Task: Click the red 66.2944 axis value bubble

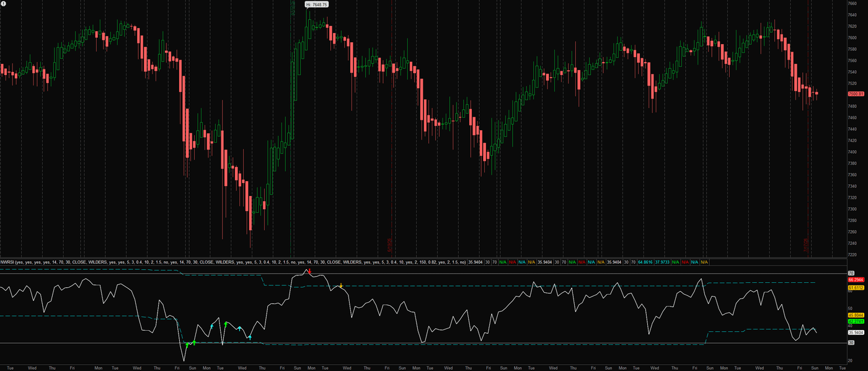Action: (x=856, y=280)
